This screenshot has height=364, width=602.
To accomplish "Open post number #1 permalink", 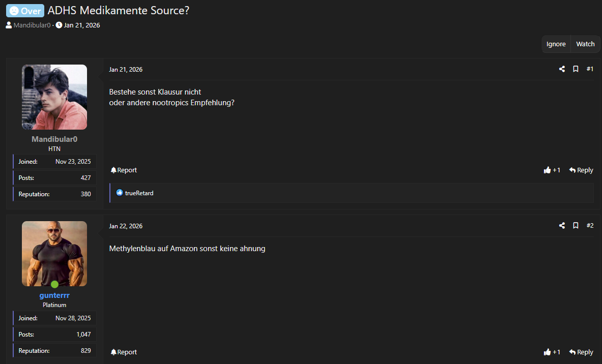I will pos(590,69).
